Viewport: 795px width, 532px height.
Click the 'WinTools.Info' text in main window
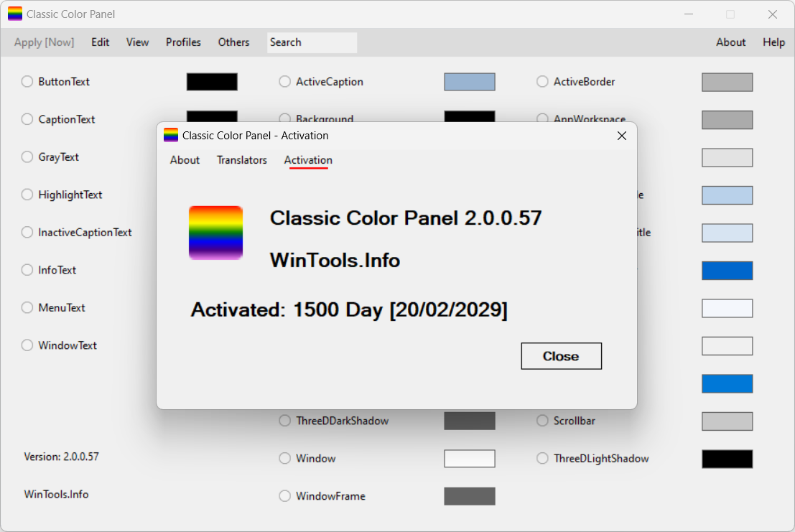(56, 495)
